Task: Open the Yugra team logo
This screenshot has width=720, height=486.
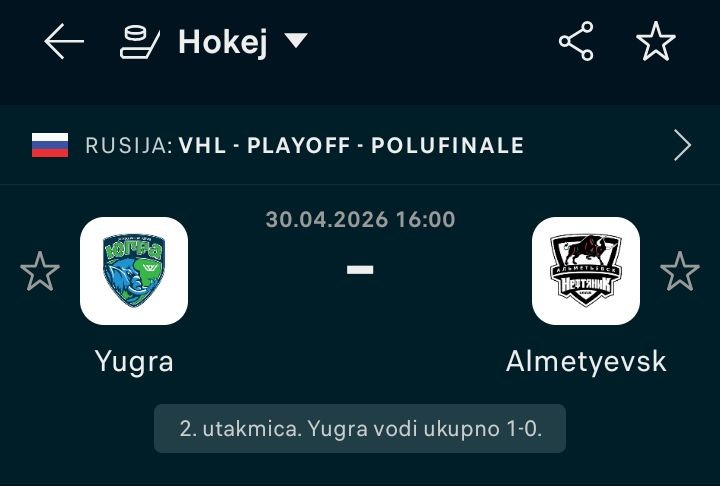Action: pyautogui.click(x=134, y=271)
